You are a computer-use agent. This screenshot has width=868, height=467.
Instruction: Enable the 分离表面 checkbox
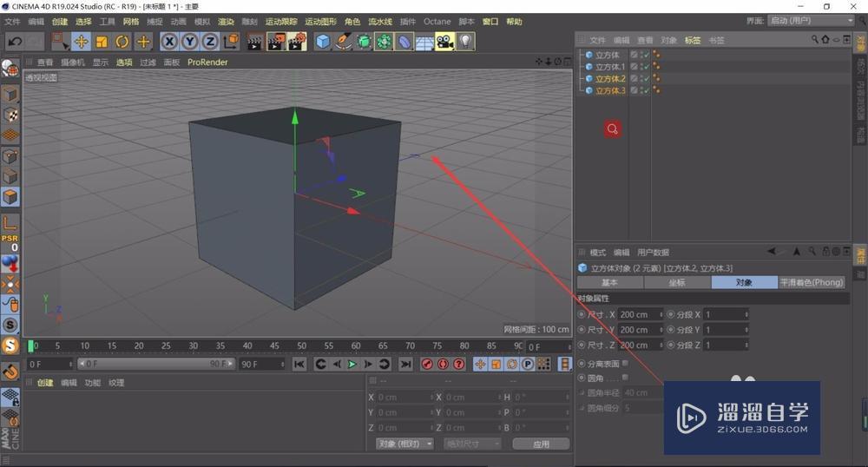coord(625,363)
